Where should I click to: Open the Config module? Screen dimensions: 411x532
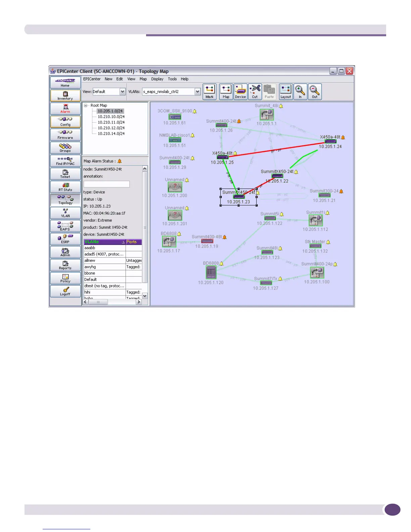(65, 122)
